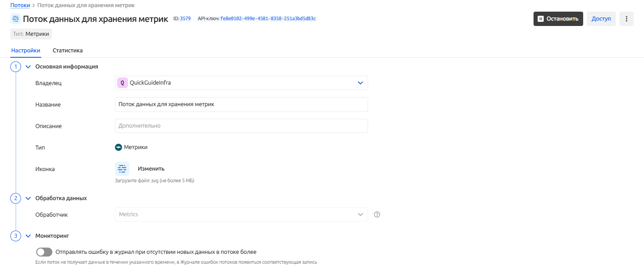Click the Метрики type icon
Viewport: 644px width, 274px height.
[119, 147]
